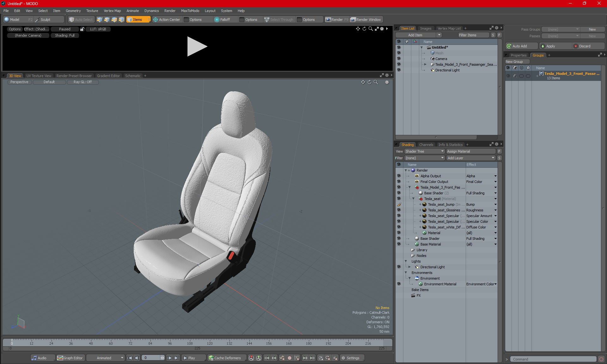
Task: Click frame 96 on the timeline ruler
Action: coord(170,343)
